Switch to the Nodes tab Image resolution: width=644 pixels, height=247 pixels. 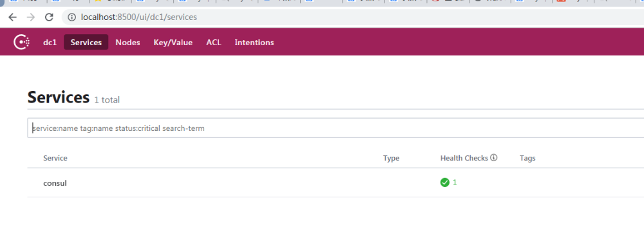click(x=128, y=43)
